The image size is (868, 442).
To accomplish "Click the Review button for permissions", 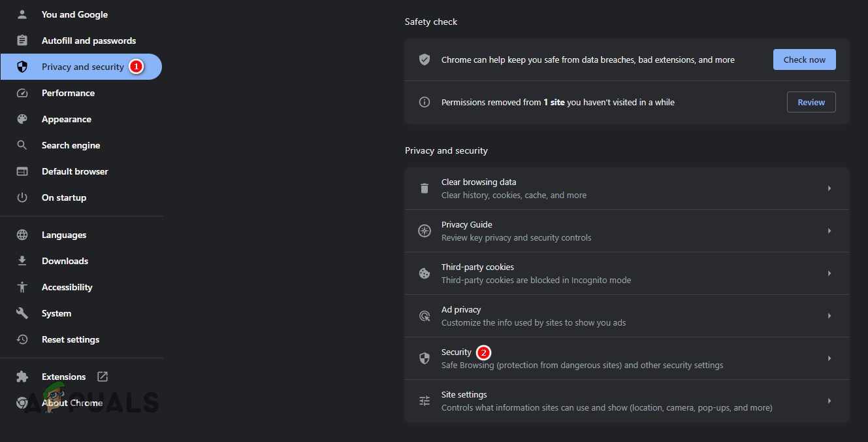I will tap(811, 102).
